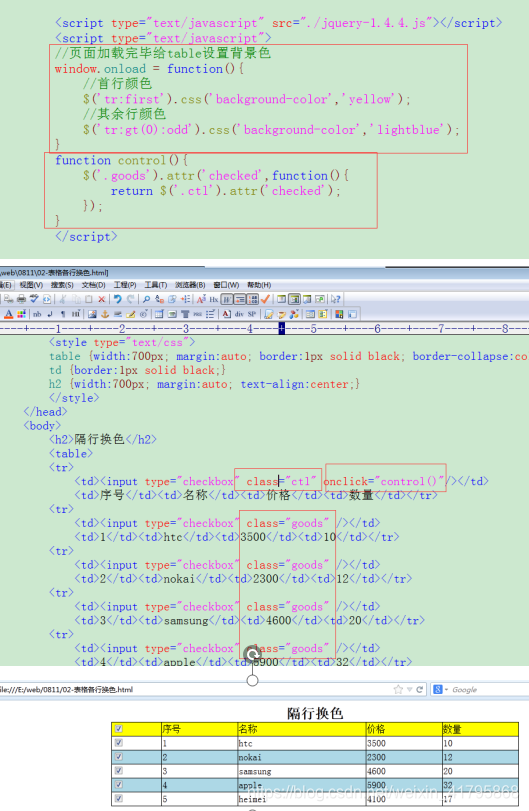Click the line break icon
529x811 pixels.
click(x=50, y=314)
